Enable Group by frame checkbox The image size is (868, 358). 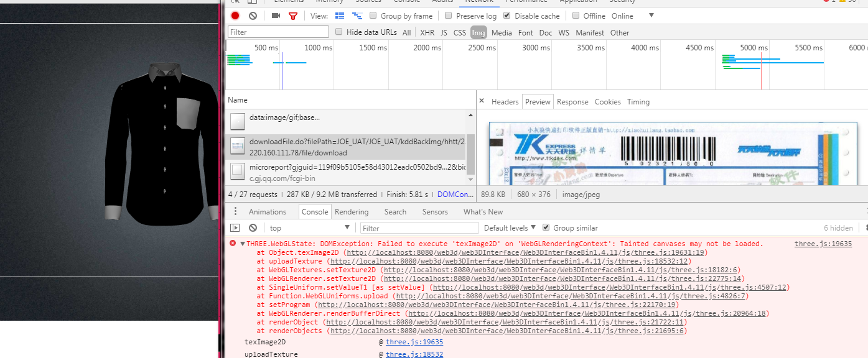click(x=373, y=16)
